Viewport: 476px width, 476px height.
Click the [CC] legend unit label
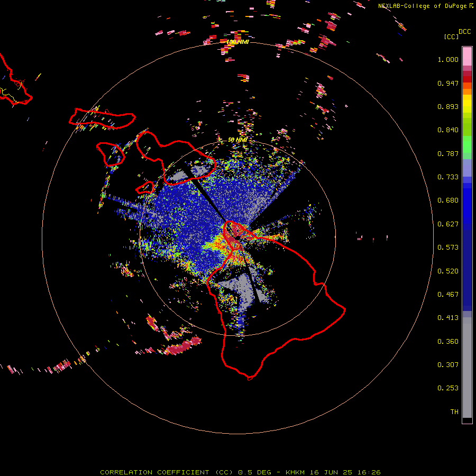click(451, 36)
